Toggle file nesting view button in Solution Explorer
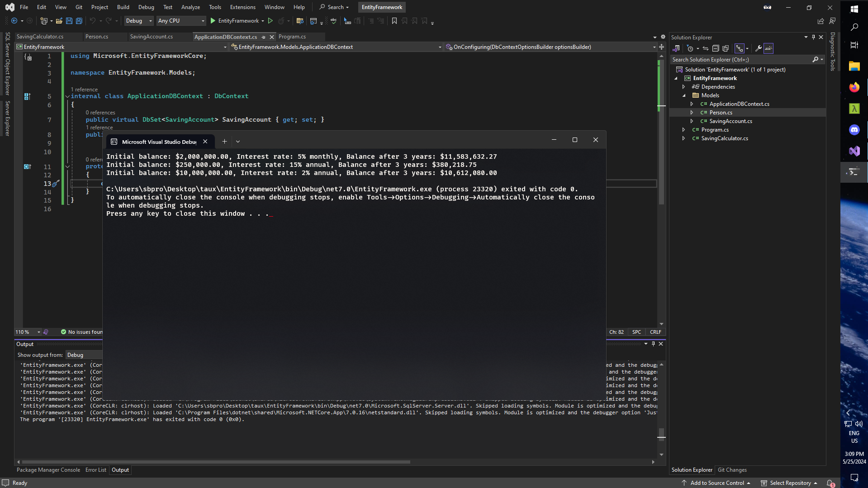Screen dimensions: 868x488 click(x=740, y=48)
